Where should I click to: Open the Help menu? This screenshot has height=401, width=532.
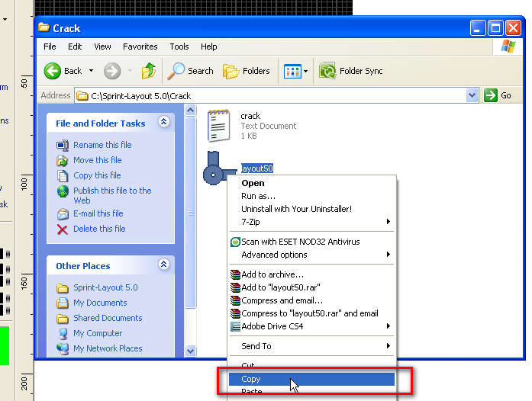coord(208,47)
